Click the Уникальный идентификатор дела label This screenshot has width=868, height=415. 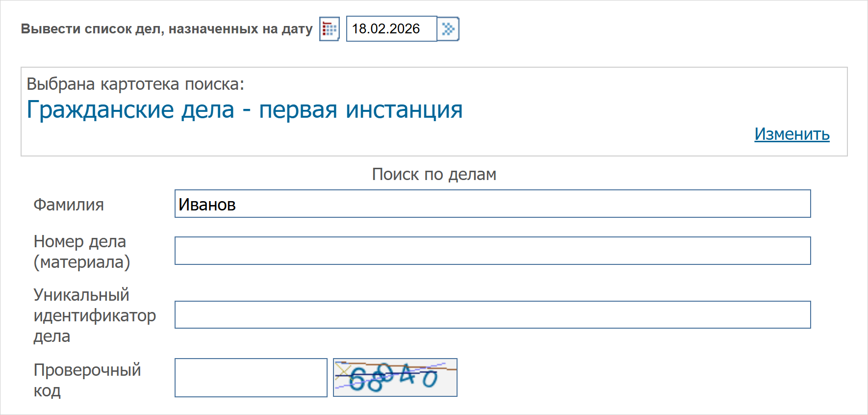pos(94,315)
